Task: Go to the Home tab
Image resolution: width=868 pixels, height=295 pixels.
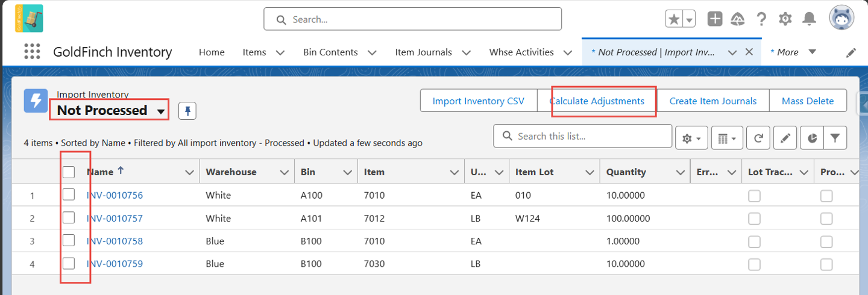Action: (x=212, y=52)
